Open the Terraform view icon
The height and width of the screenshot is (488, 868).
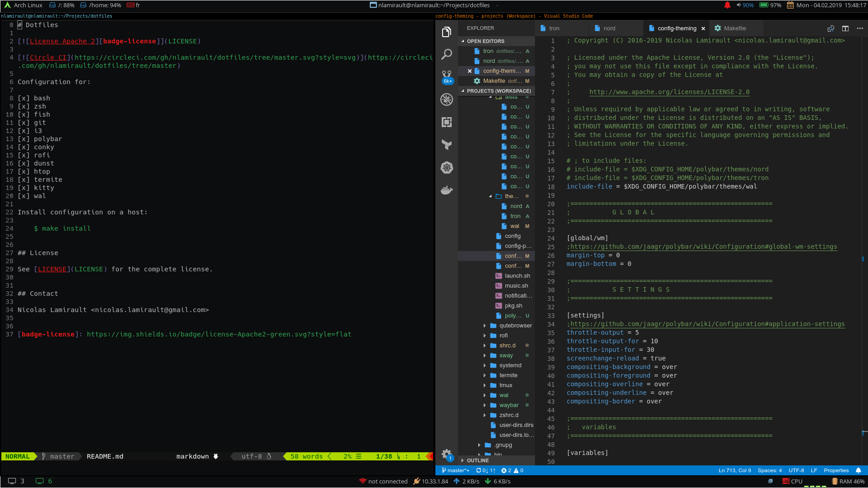click(x=447, y=145)
